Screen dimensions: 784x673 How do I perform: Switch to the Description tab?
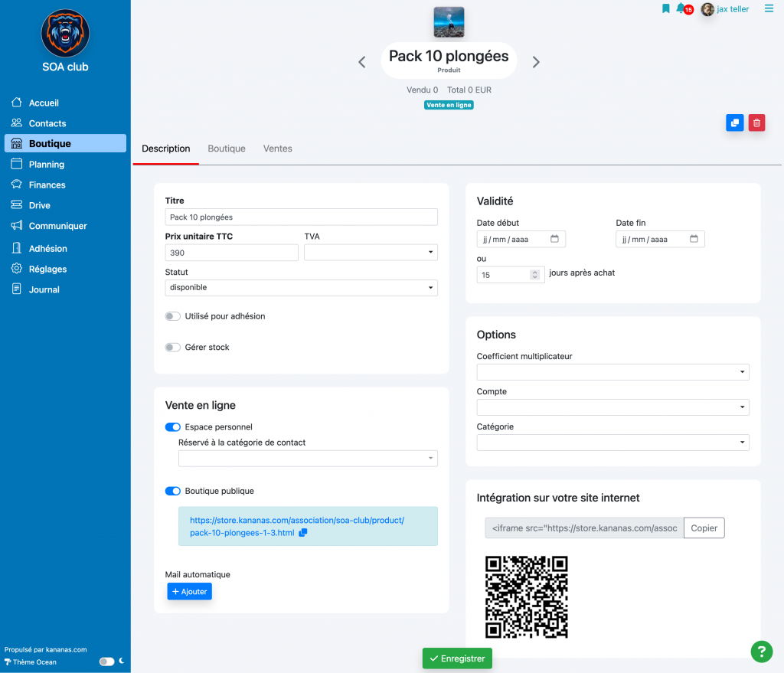(x=166, y=149)
